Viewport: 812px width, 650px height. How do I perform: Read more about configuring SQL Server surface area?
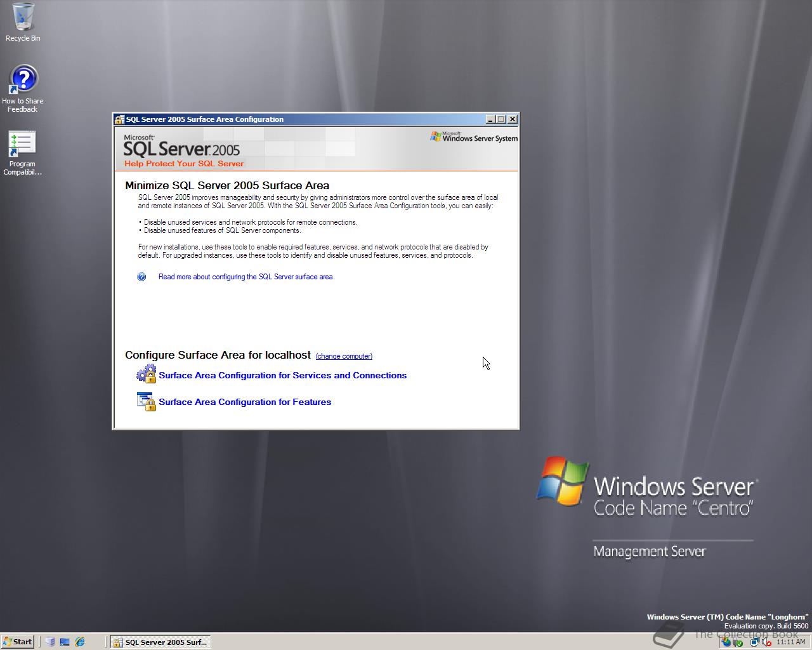click(x=246, y=277)
